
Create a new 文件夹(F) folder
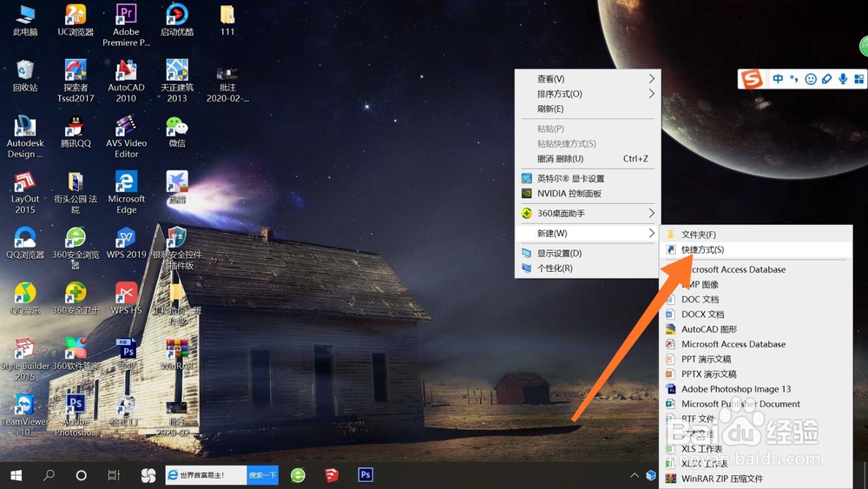click(757, 235)
